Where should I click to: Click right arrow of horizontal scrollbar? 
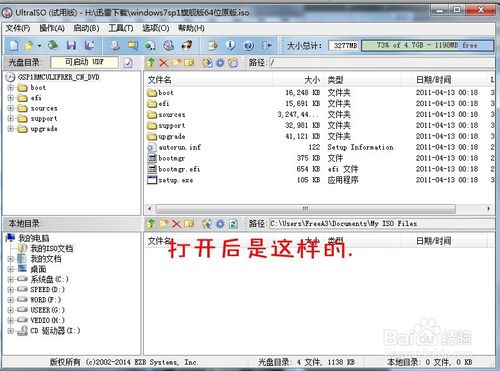pos(489,209)
